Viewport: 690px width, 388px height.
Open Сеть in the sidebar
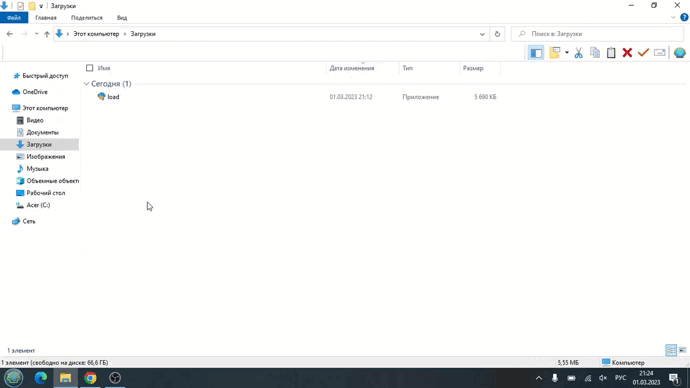(29, 221)
